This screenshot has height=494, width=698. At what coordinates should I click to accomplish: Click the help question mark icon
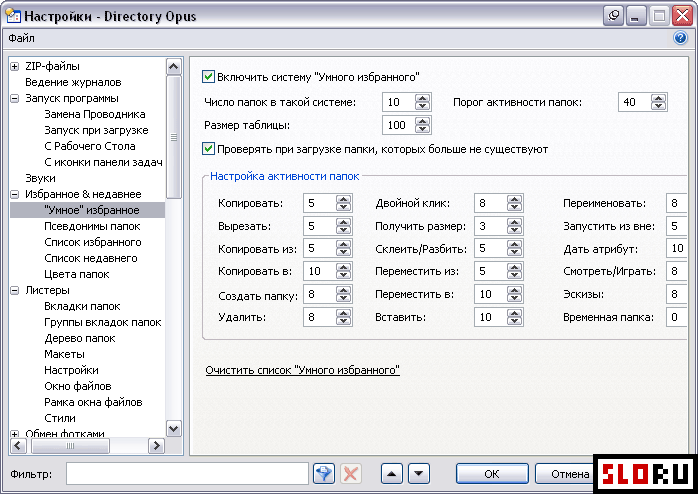(680, 38)
